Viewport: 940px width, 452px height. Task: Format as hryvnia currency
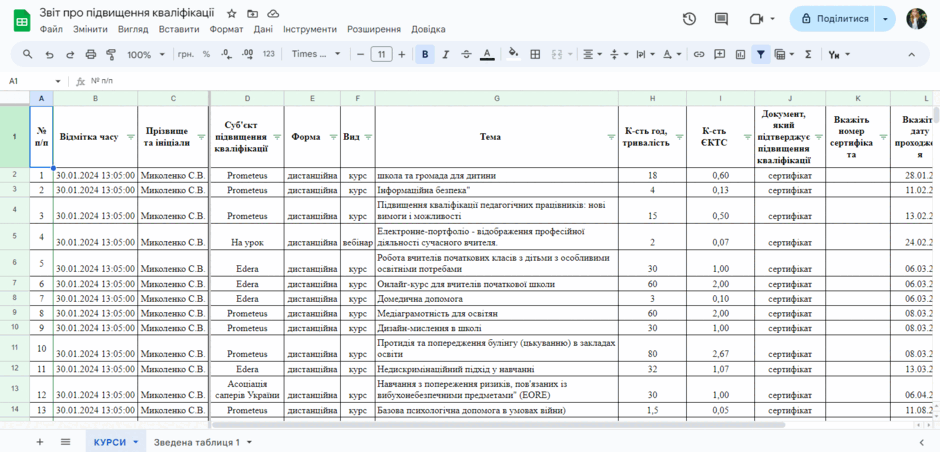pos(185,54)
